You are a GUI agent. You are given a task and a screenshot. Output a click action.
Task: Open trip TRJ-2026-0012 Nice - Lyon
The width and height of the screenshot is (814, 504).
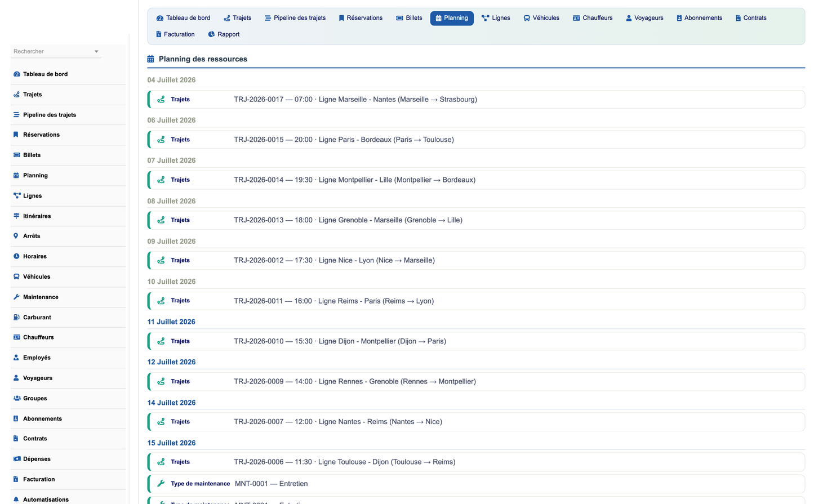click(x=476, y=260)
